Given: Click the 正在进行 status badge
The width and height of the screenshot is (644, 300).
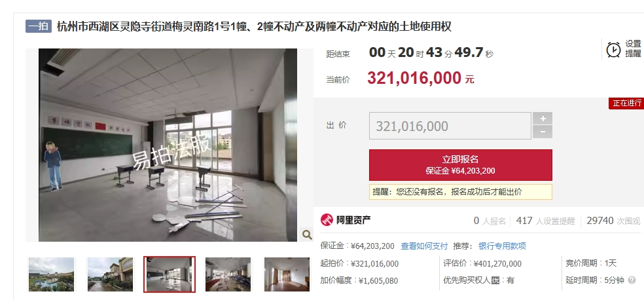Looking at the screenshot, I should tap(626, 103).
